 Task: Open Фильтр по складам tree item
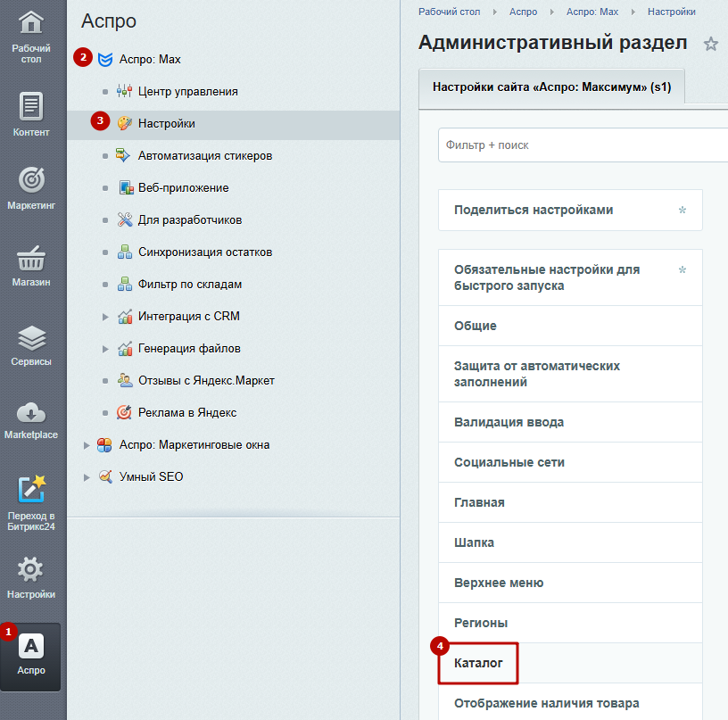(x=190, y=284)
